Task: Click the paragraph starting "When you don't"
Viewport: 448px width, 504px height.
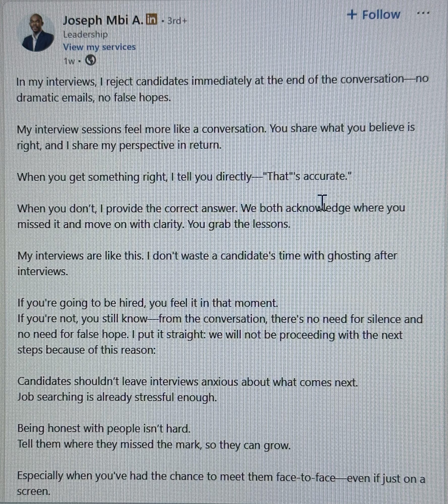Action: coord(211,216)
